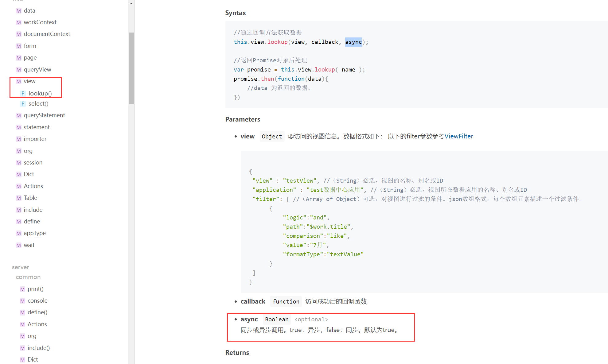Open the Dict module under web
The height and width of the screenshot is (364, 608).
29,174
